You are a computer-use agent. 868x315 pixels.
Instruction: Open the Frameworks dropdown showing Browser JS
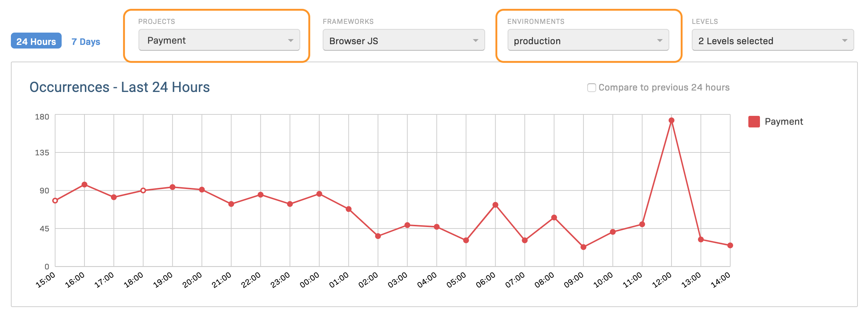click(x=404, y=41)
